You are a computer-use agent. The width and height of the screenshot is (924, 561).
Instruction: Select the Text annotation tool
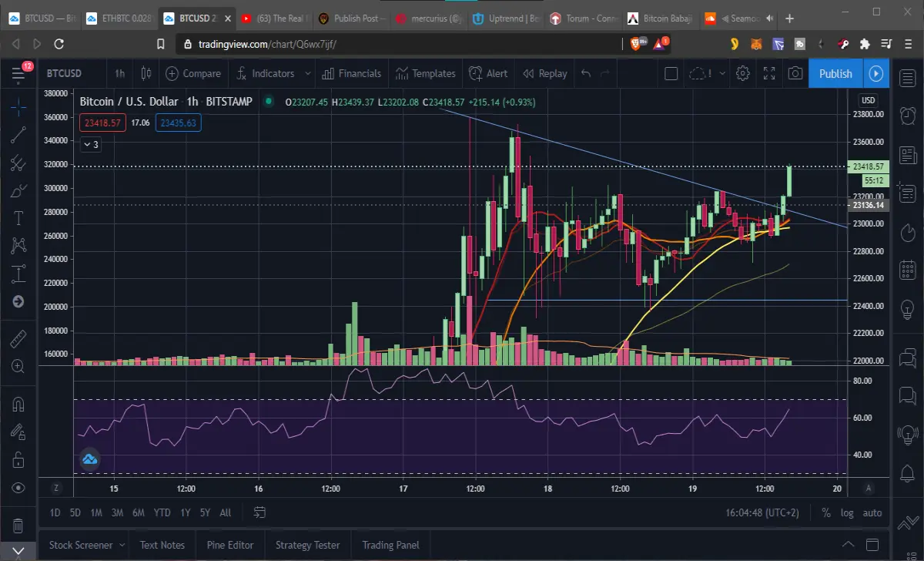pyautogui.click(x=18, y=219)
